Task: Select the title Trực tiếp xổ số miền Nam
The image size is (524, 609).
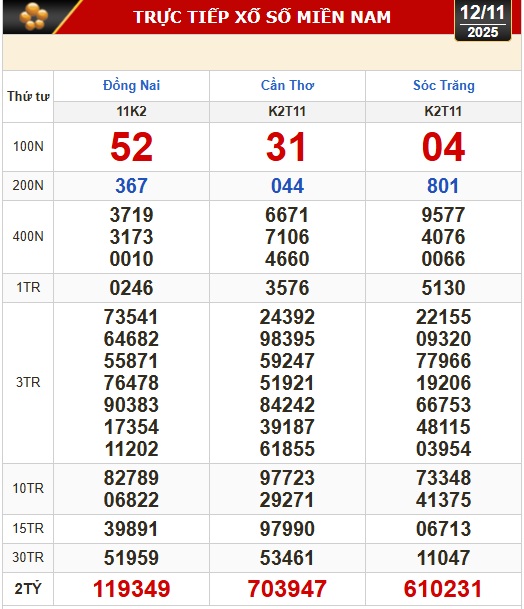Action: point(262,17)
